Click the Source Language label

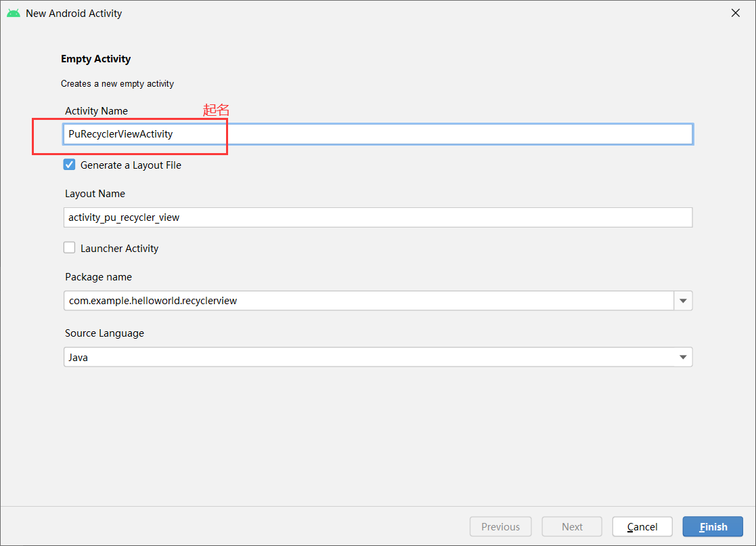click(x=104, y=333)
